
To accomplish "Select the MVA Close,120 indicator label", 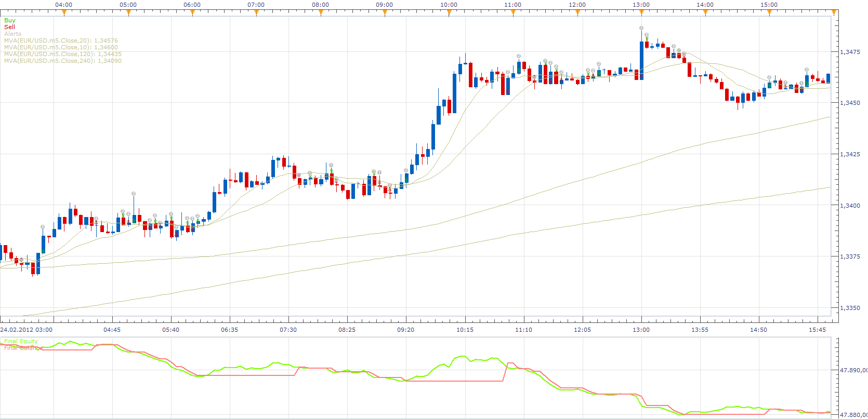I will click(x=63, y=54).
